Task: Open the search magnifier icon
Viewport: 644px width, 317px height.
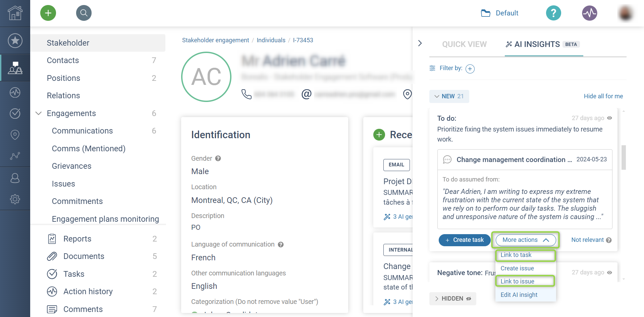Action: (84, 13)
